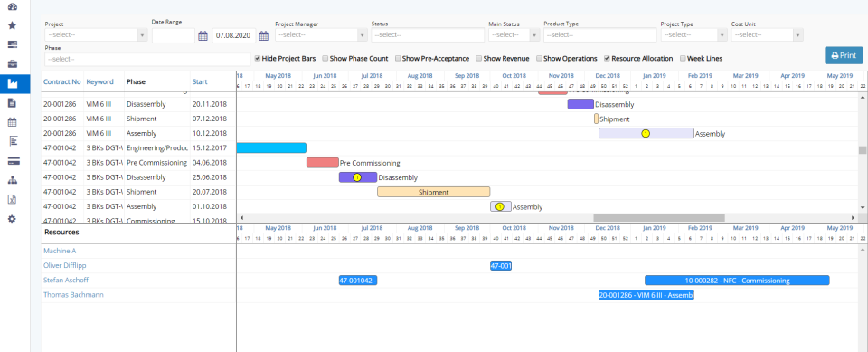Open calendar picker for Date Range start
This screenshot has height=352, width=868.
pyautogui.click(x=203, y=35)
